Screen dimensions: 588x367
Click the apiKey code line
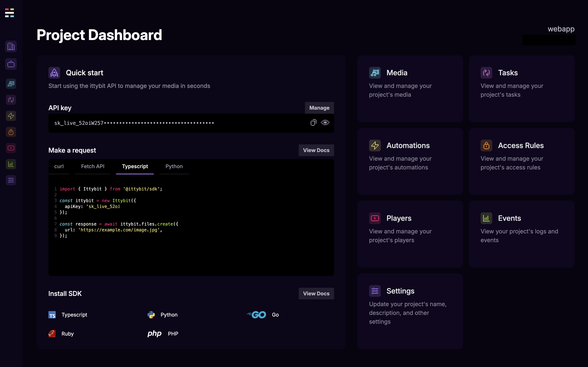point(92,206)
